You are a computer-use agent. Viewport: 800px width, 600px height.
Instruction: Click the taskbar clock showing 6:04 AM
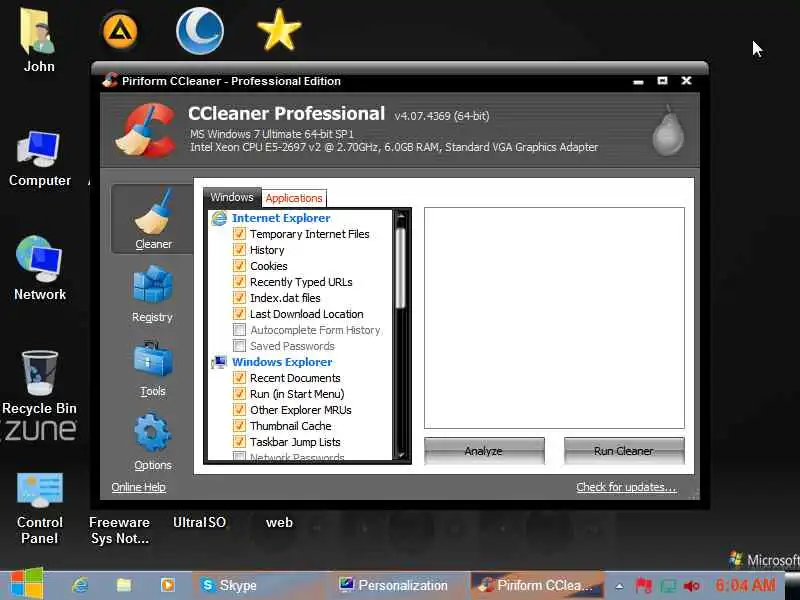click(745, 585)
